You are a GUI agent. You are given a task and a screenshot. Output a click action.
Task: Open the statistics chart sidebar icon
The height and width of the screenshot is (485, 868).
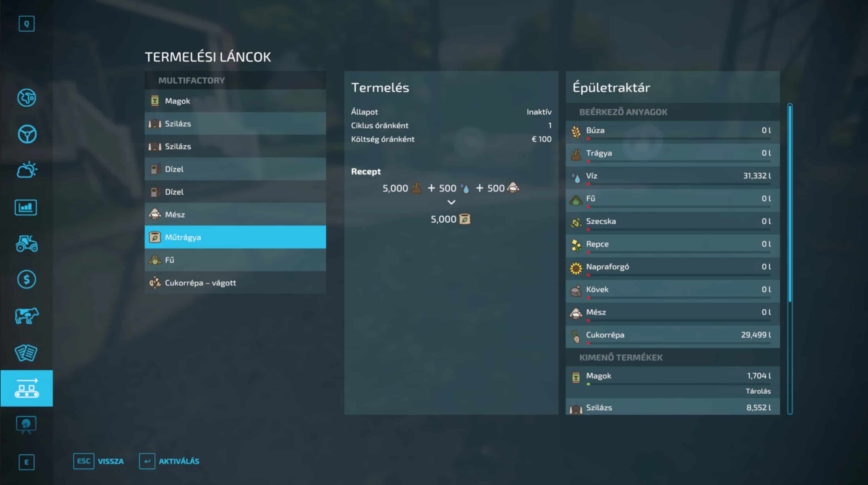(x=26, y=207)
